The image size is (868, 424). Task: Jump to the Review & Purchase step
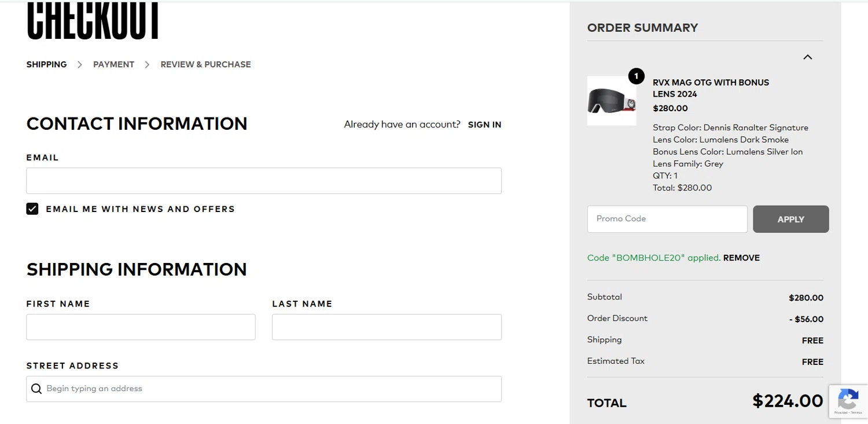click(205, 64)
